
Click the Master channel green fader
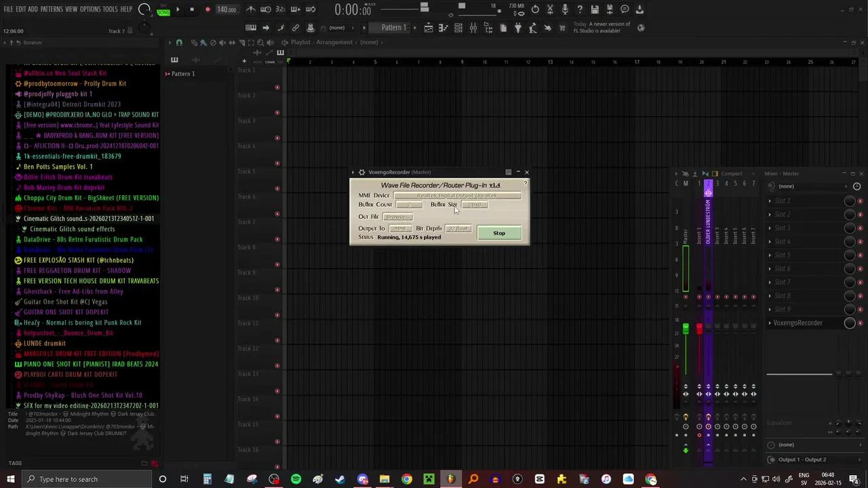pyautogui.click(x=686, y=329)
